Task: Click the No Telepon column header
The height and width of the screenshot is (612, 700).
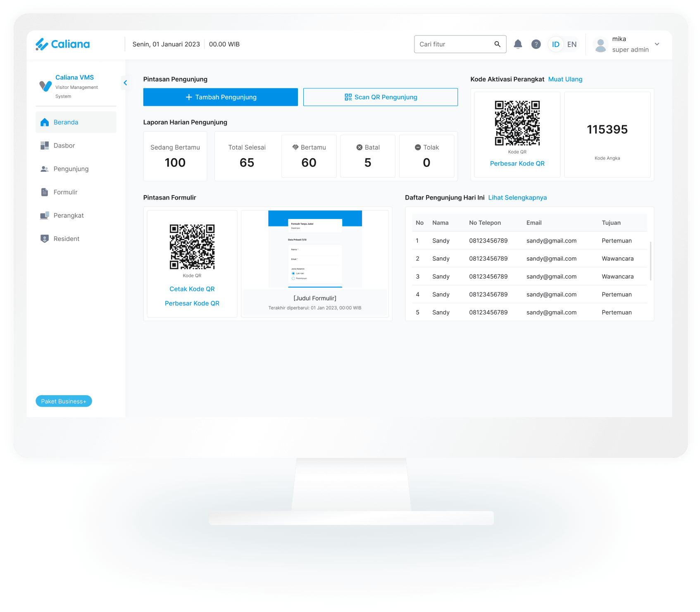Action: (485, 223)
